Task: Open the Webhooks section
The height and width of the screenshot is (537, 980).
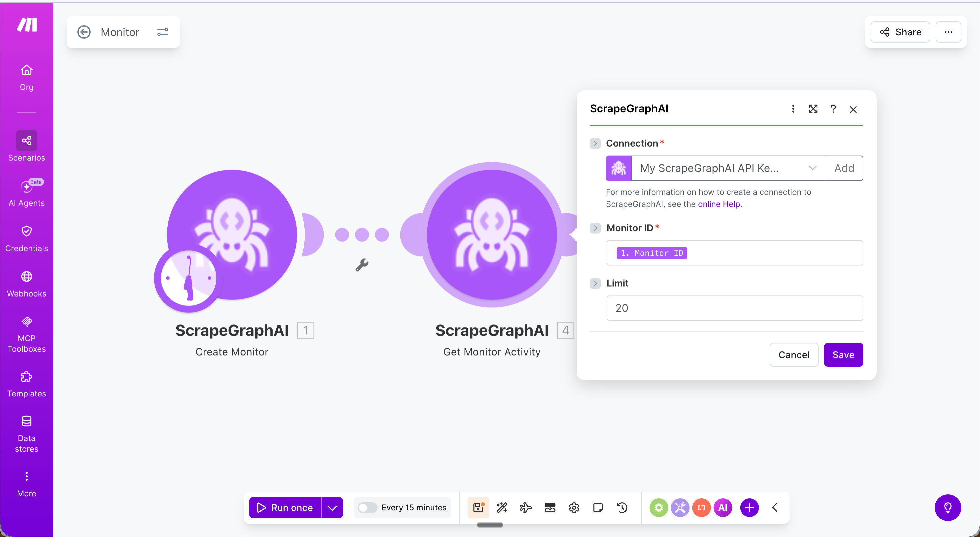Action: click(26, 284)
